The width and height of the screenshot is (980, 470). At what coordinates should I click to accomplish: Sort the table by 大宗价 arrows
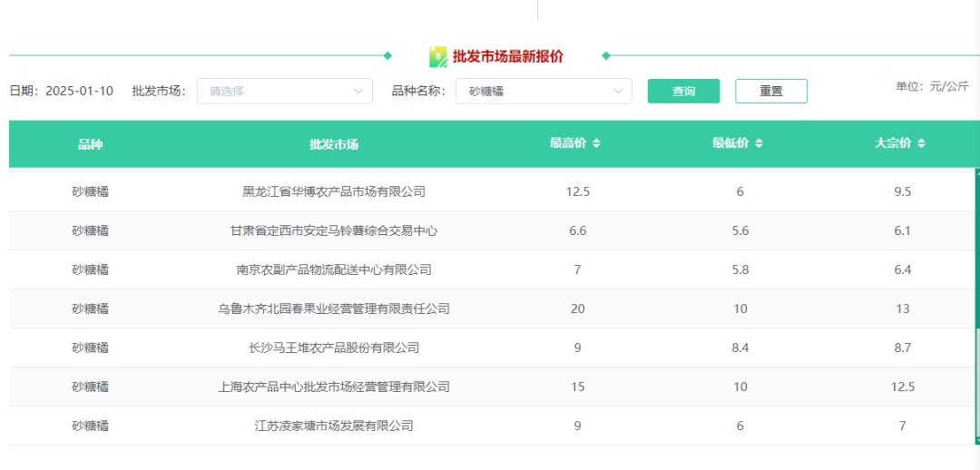[921, 143]
